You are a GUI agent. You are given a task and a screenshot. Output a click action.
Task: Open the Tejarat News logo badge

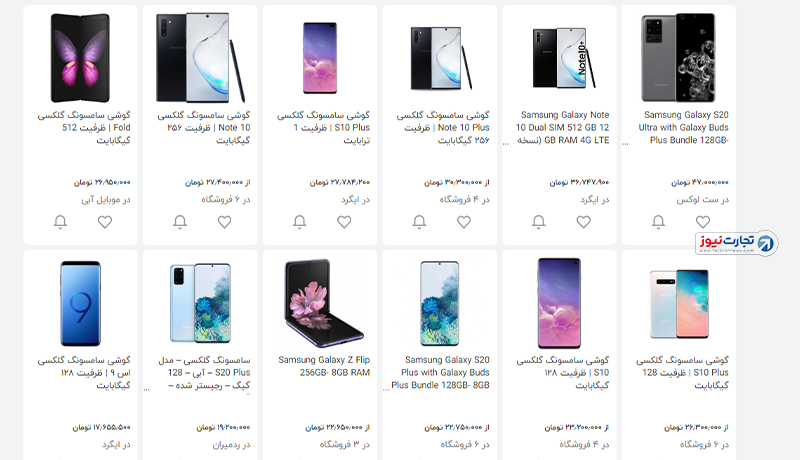pyautogui.click(x=737, y=243)
